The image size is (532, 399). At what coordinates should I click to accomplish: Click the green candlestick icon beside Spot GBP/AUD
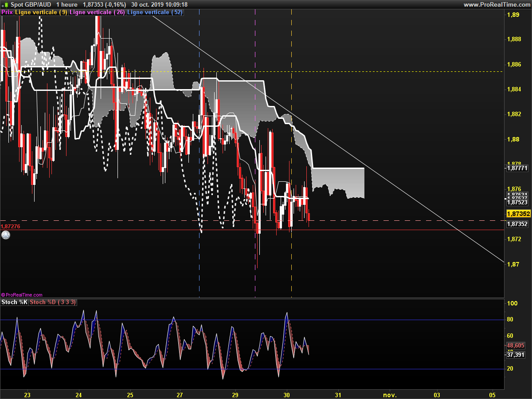[x=6, y=4]
